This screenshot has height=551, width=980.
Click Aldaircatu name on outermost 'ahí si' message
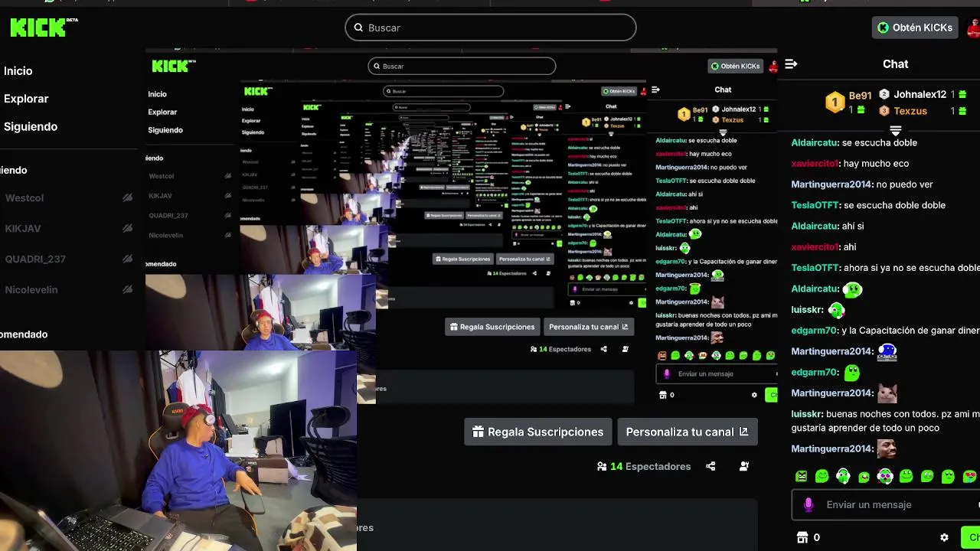815,226
